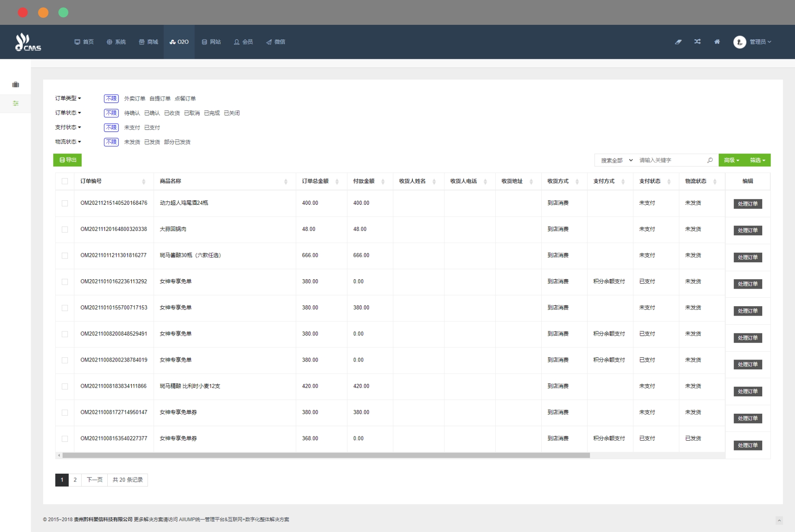The width and height of the screenshot is (795, 532).
Task: Click the search magnifier icon
Action: [710, 160]
